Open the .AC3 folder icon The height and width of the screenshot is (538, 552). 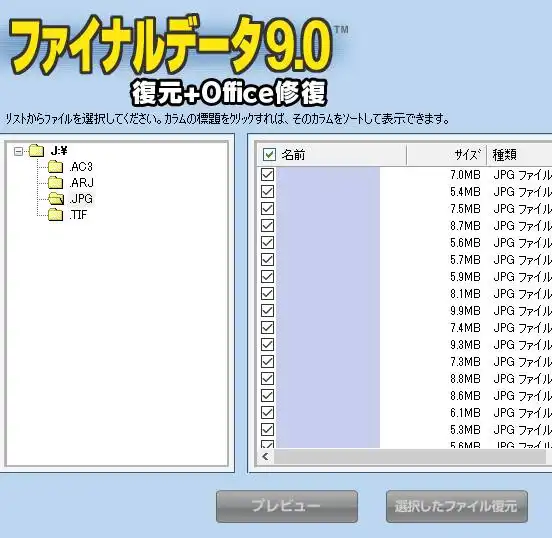coord(56,166)
